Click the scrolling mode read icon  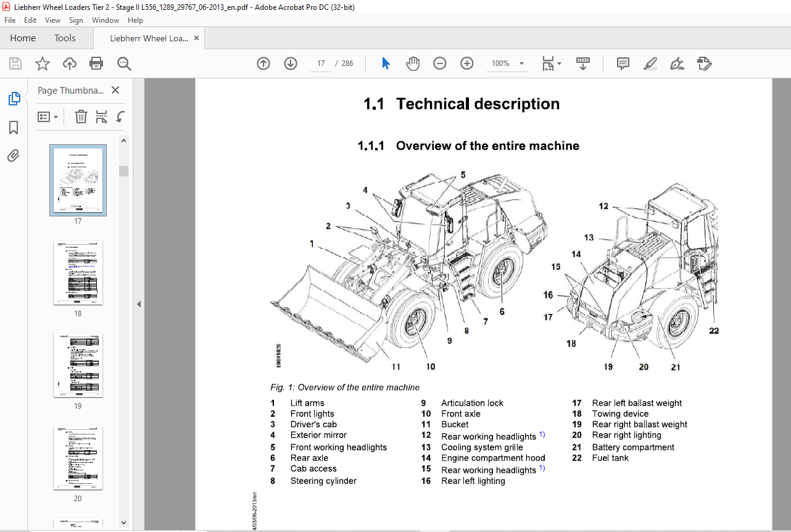point(583,63)
